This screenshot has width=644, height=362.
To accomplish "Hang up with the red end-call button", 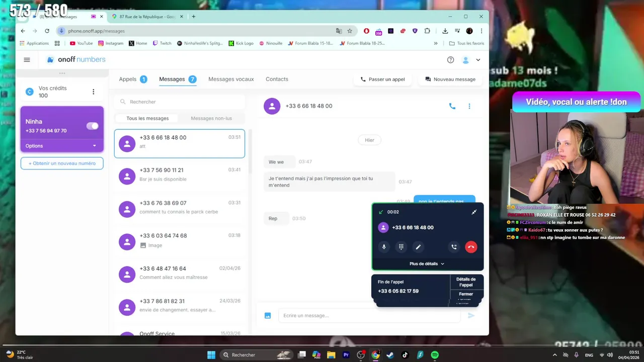I will pos(471,247).
